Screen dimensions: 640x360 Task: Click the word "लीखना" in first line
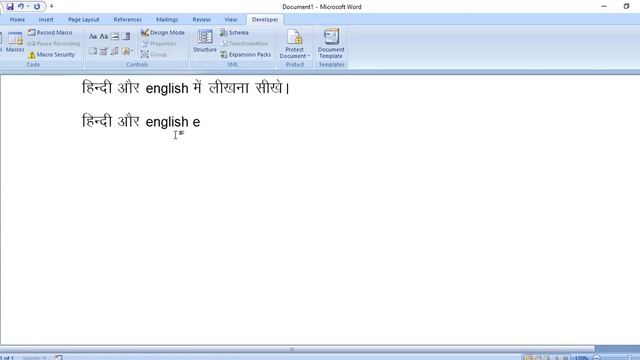point(229,87)
